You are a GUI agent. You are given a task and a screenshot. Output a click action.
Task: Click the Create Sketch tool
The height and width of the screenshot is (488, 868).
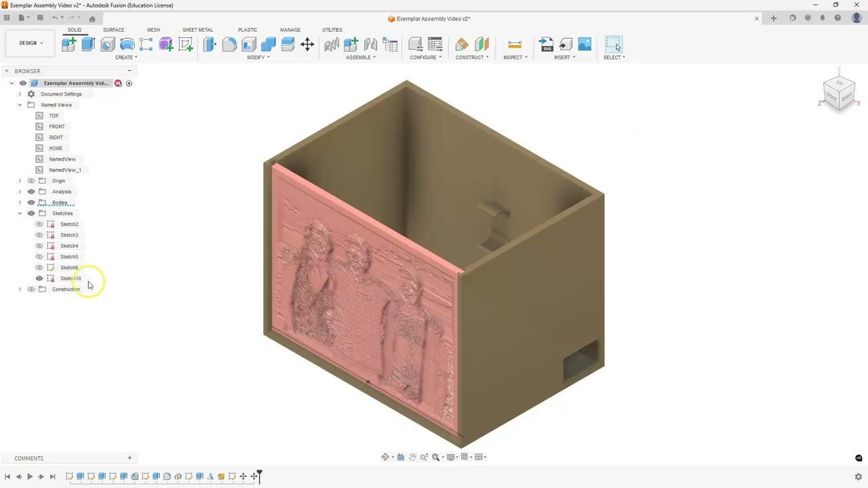coord(186,45)
